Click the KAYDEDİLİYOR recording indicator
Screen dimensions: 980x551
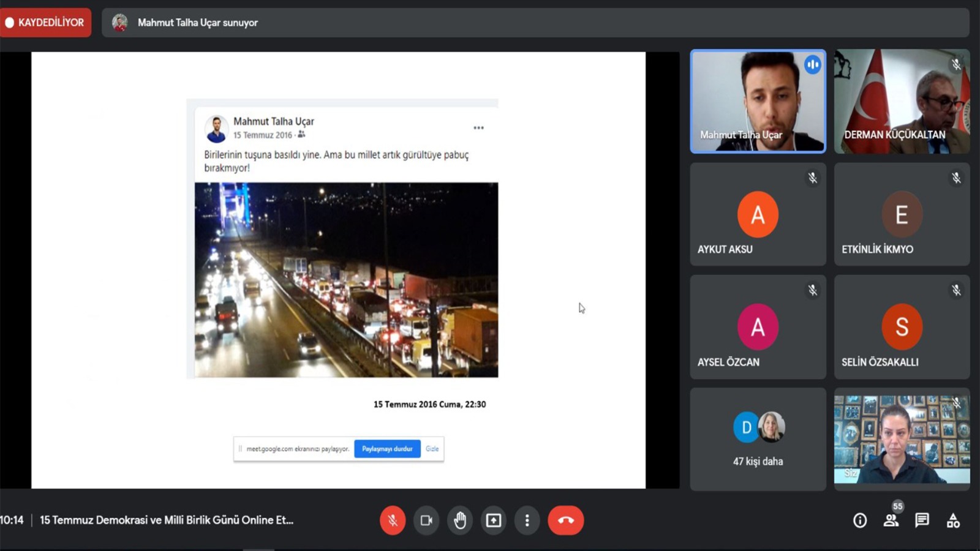tap(45, 23)
